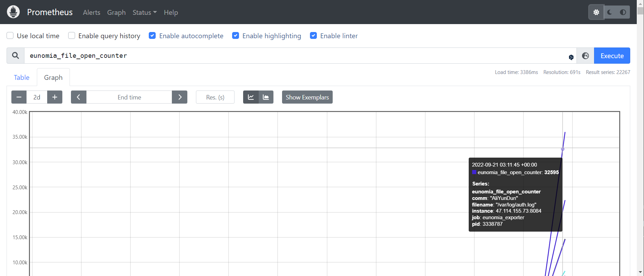Switch to dark theme moon icon

[610, 12]
